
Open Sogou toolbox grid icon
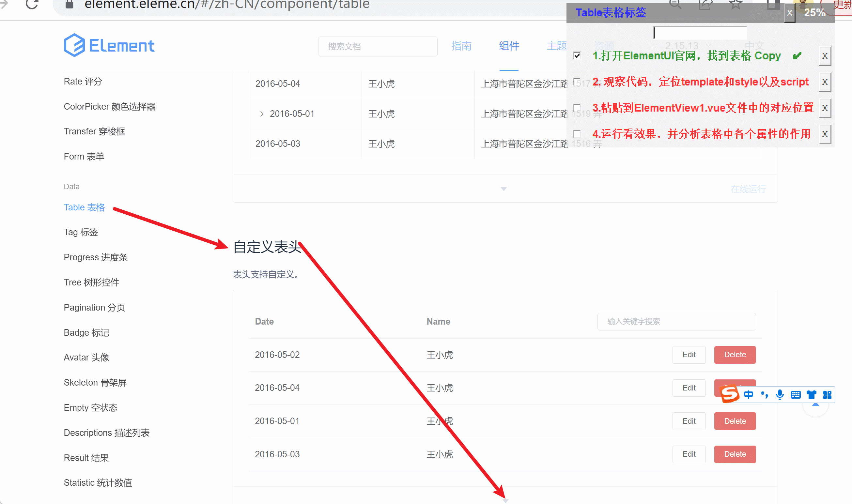(x=827, y=395)
